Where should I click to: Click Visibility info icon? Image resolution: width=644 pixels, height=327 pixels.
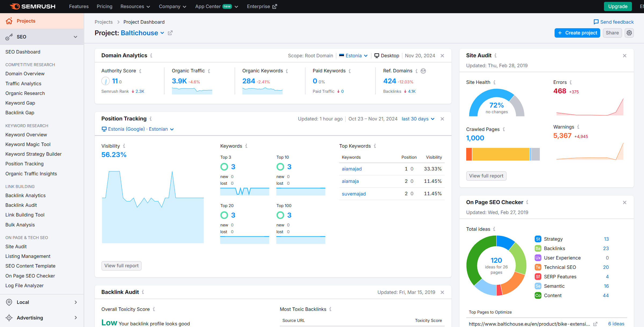tap(124, 146)
